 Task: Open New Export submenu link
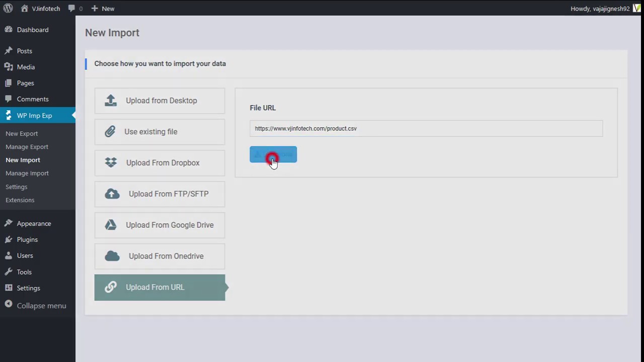click(22, 134)
